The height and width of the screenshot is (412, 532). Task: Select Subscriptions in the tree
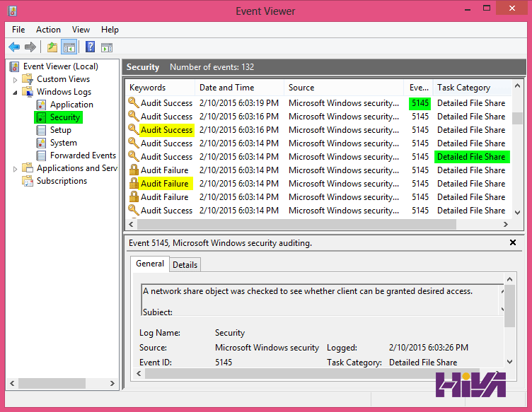(x=62, y=181)
